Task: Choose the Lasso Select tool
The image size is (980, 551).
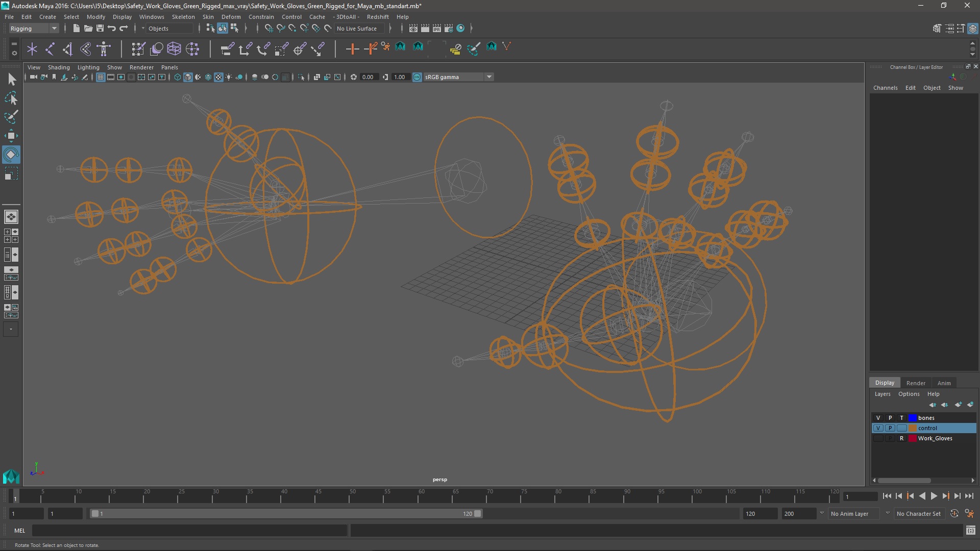Action: coord(11,98)
